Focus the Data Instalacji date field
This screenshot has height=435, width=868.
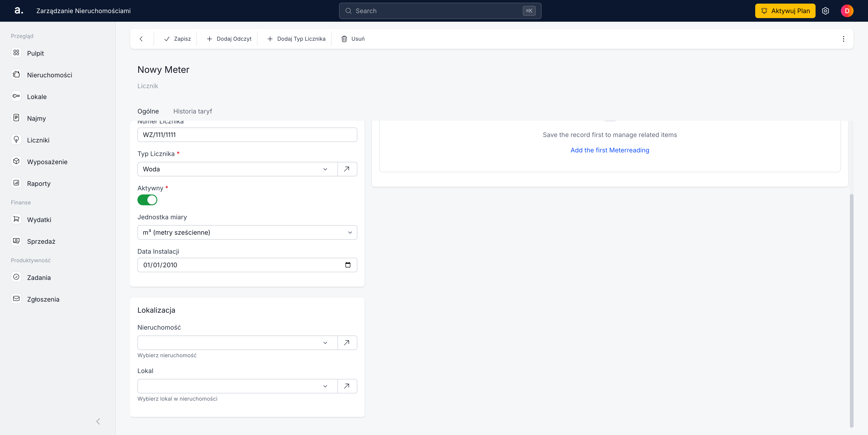[x=247, y=265]
